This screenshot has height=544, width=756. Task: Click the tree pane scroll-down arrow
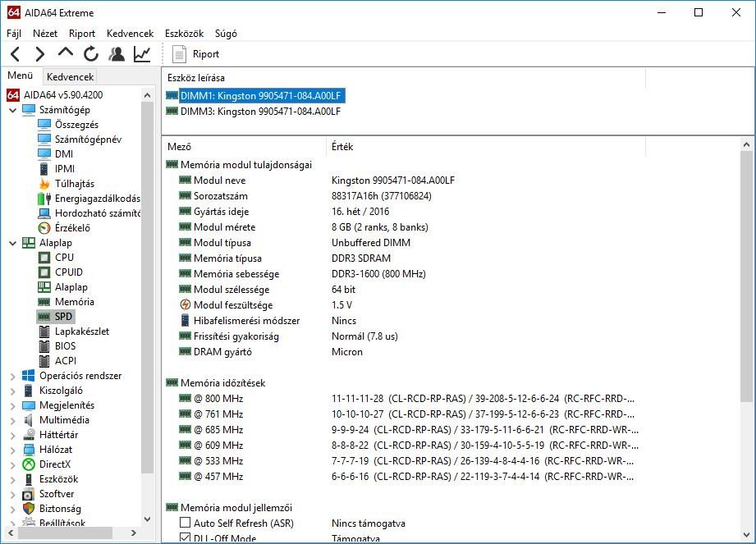147,519
